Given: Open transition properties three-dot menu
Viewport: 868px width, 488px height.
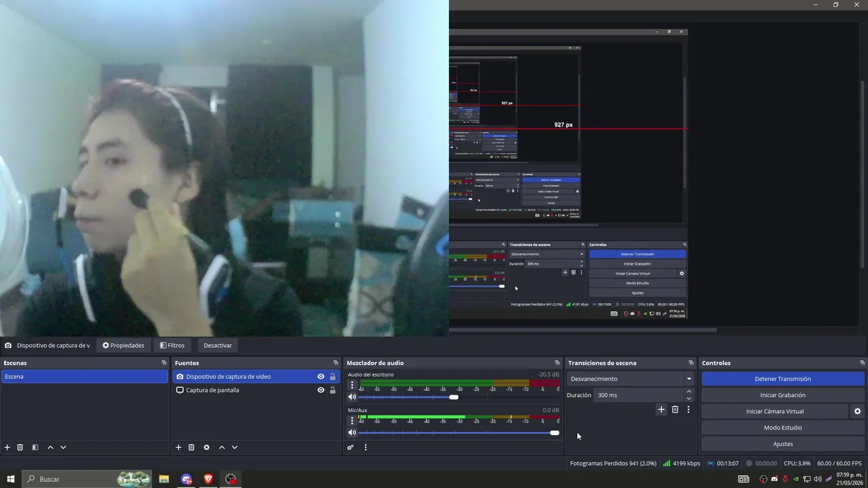Looking at the screenshot, I should click(x=688, y=409).
